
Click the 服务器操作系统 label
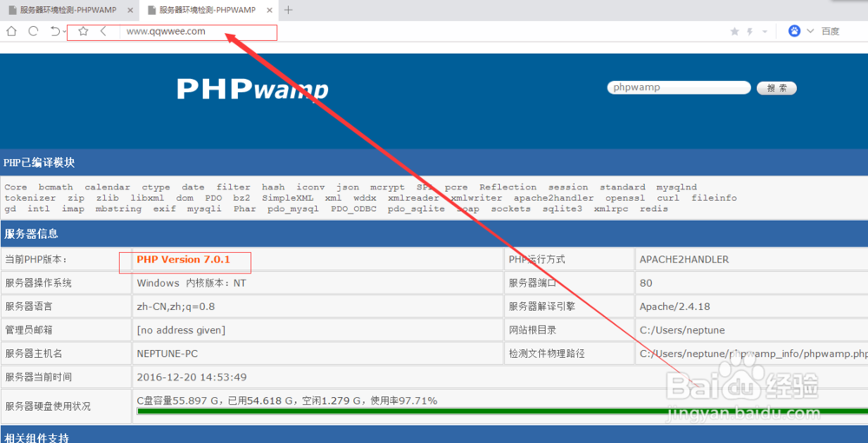click(x=38, y=283)
